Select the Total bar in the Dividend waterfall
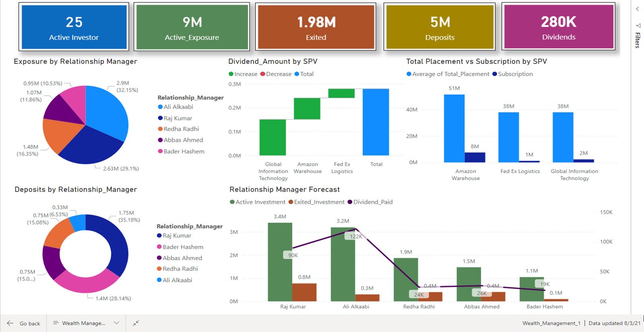This screenshot has width=644, height=332. coord(376,122)
